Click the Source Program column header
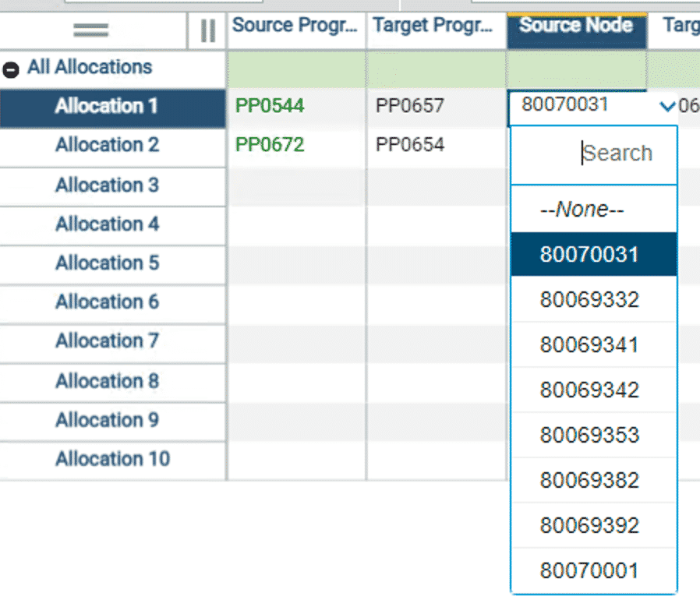 (295, 25)
